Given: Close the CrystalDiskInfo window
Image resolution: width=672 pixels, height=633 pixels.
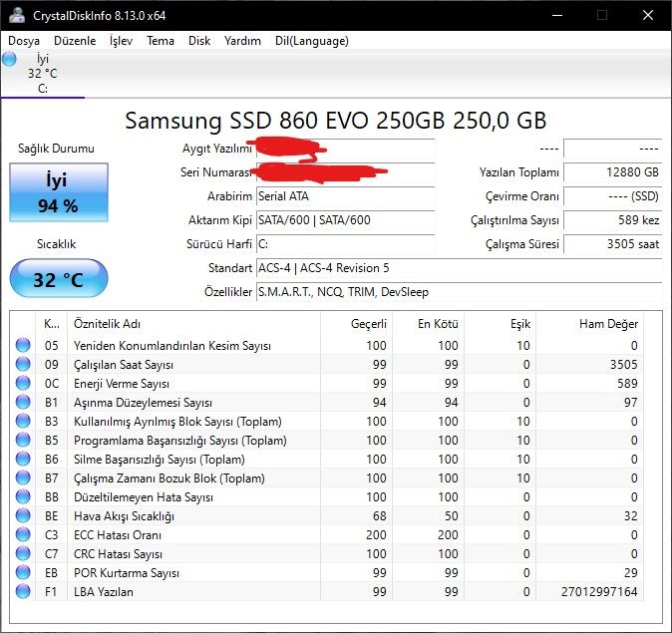Looking at the screenshot, I should coord(648,15).
